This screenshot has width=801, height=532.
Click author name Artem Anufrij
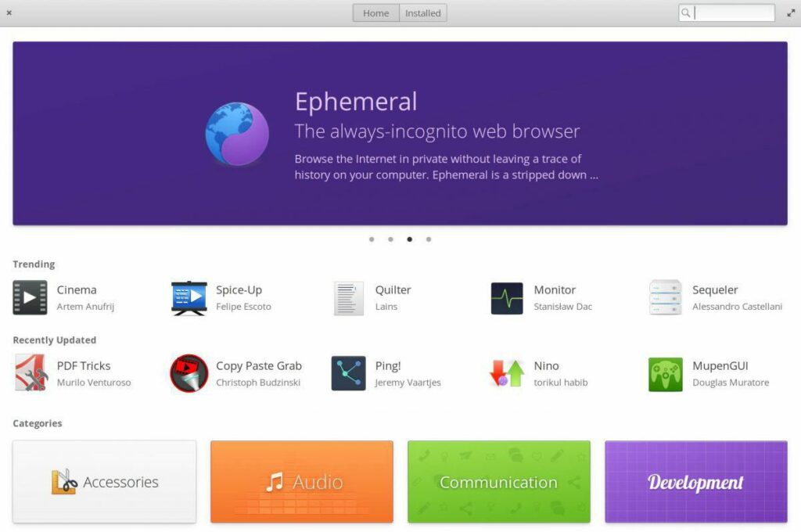coord(85,307)
